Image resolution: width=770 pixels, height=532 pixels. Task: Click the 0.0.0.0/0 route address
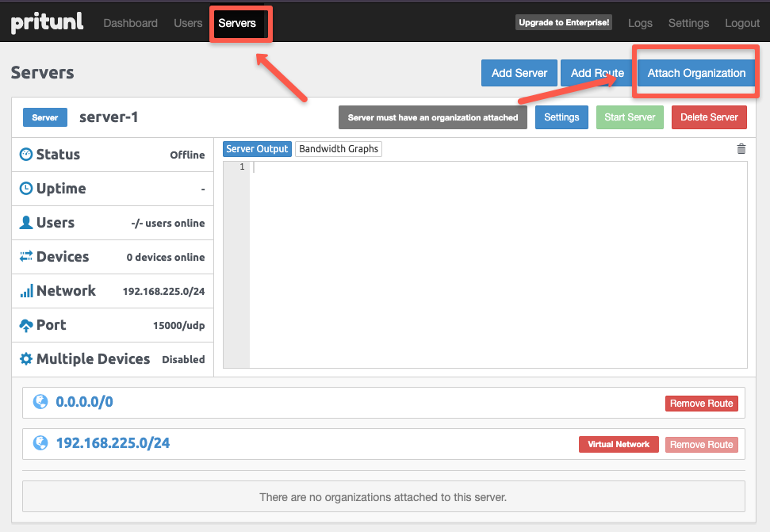85,402
